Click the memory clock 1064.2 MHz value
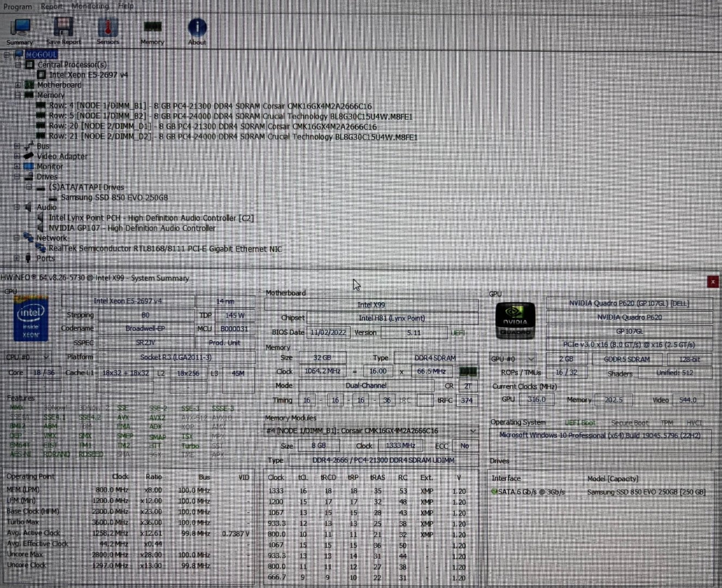This screenshot has height=588, width=722. click(x=322, y=371)
